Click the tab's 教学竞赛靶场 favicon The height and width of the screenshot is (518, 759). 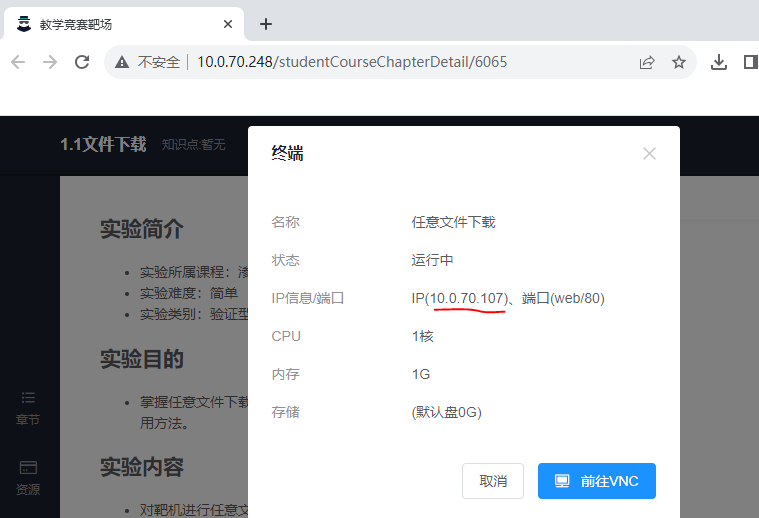24,24
